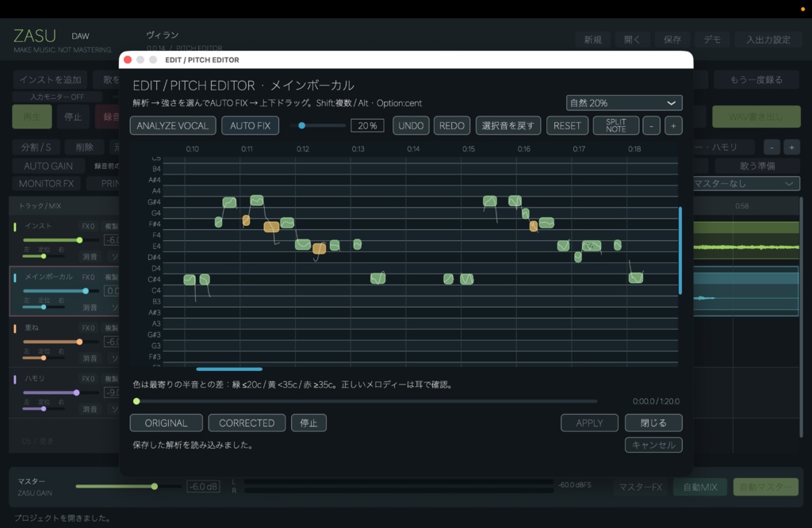The height and width of the screenshot is (528, 812).
Task: Open FX0 on the インスト track
Action: (x=88, y=226)
